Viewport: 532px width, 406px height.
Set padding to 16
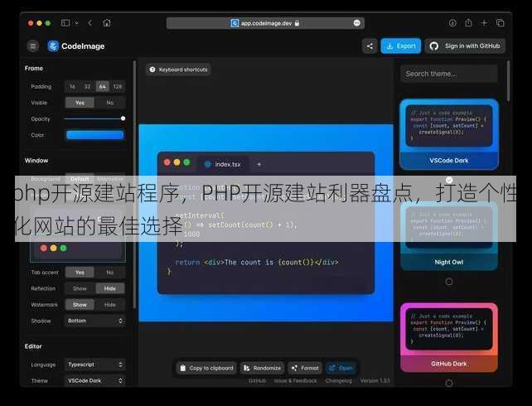coord(72,86)
